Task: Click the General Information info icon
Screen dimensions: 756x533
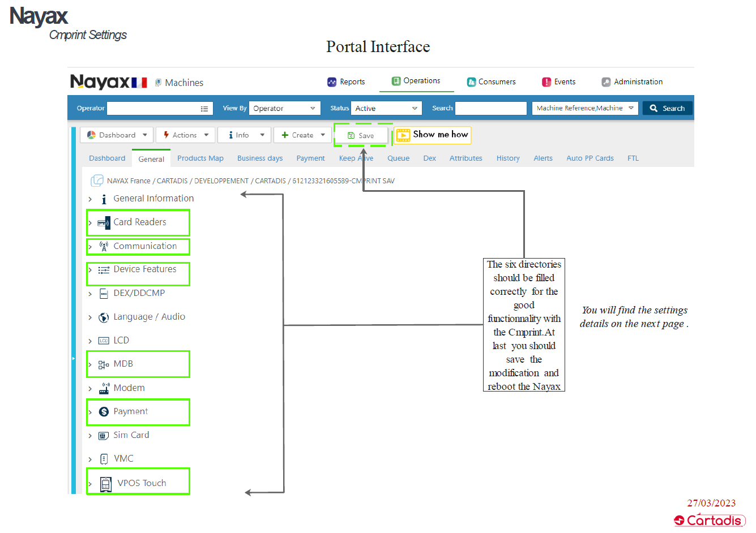Action: point(104,199)
